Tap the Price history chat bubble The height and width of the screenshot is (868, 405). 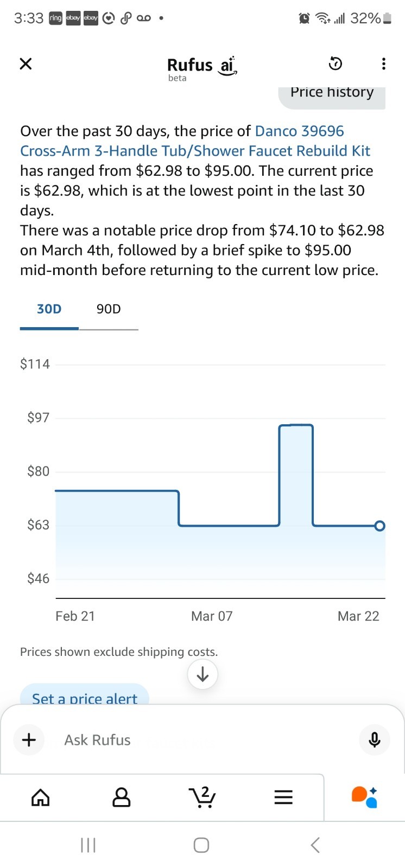(332, 97)
